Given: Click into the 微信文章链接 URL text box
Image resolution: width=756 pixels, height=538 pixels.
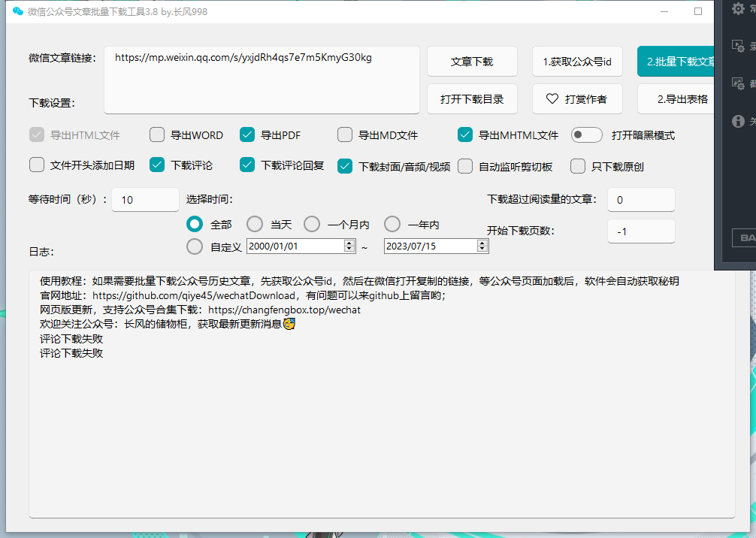Looking at the screenshot, I should (x=262, y=80).
